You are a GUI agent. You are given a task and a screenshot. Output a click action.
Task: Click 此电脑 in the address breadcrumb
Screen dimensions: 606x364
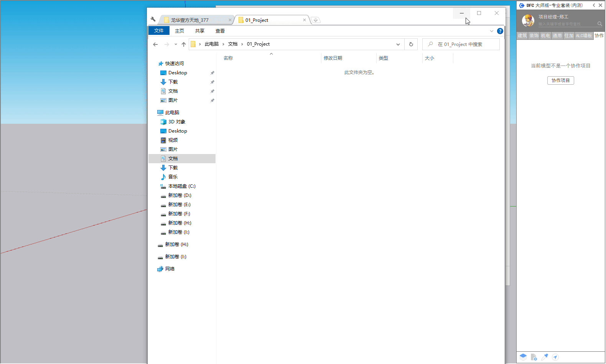click(211, 44)
